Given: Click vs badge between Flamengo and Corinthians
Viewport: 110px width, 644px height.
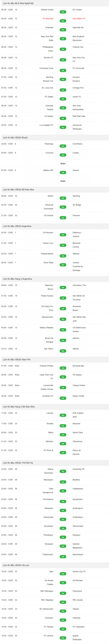Looking at the screenshot, I should click(63, 146).
